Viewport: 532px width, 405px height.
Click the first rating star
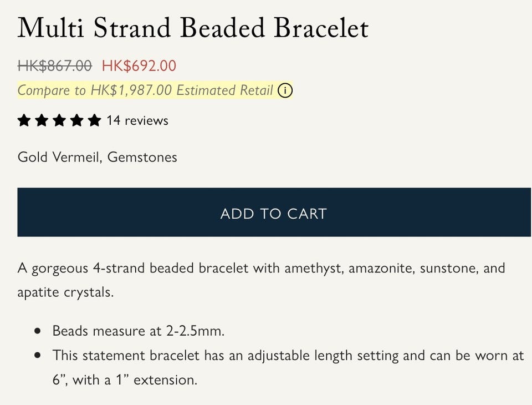click(24, 120)
